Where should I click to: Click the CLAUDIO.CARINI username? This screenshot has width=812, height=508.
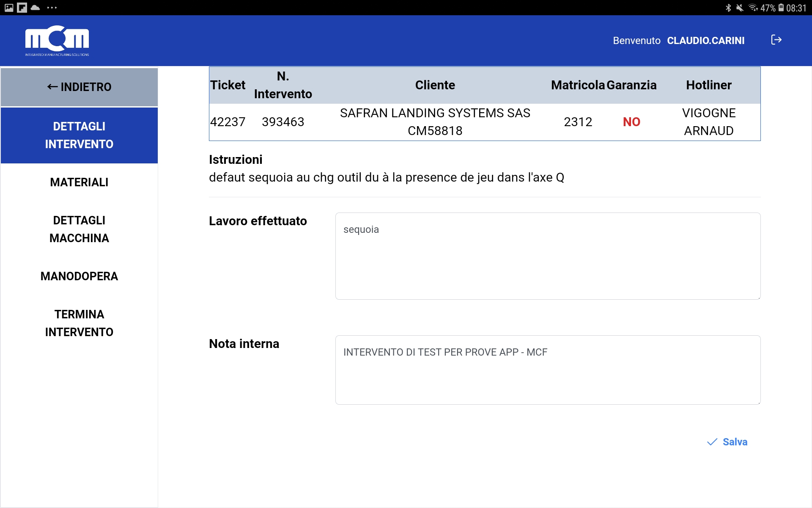(705, 41)
